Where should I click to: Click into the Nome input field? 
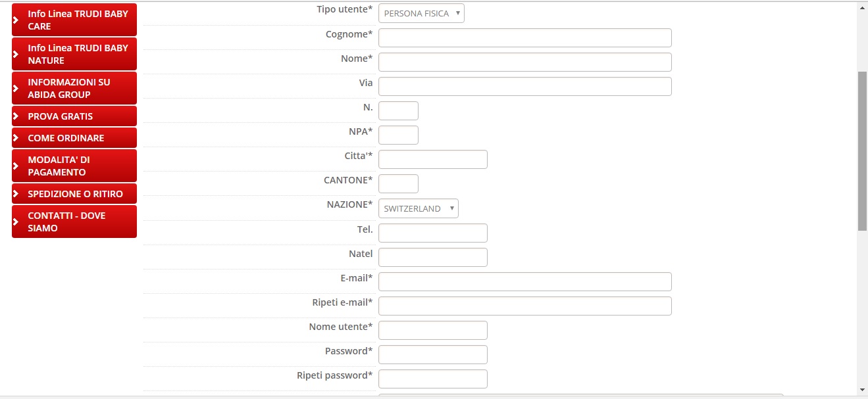(524, 62)
